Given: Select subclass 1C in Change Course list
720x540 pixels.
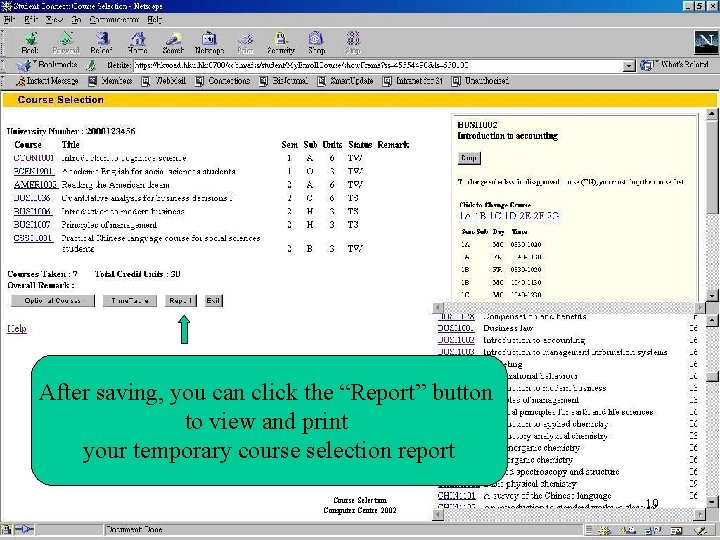Looking at the screenshot, I should [495, 216].
